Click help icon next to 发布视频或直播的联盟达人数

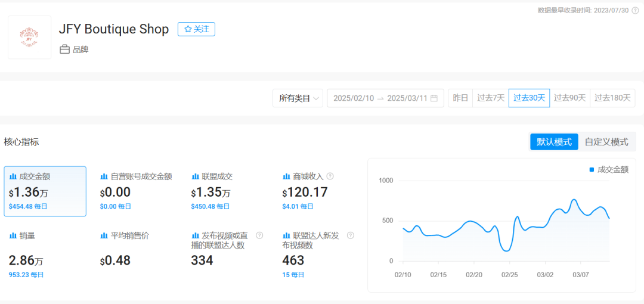pos(259,235)
